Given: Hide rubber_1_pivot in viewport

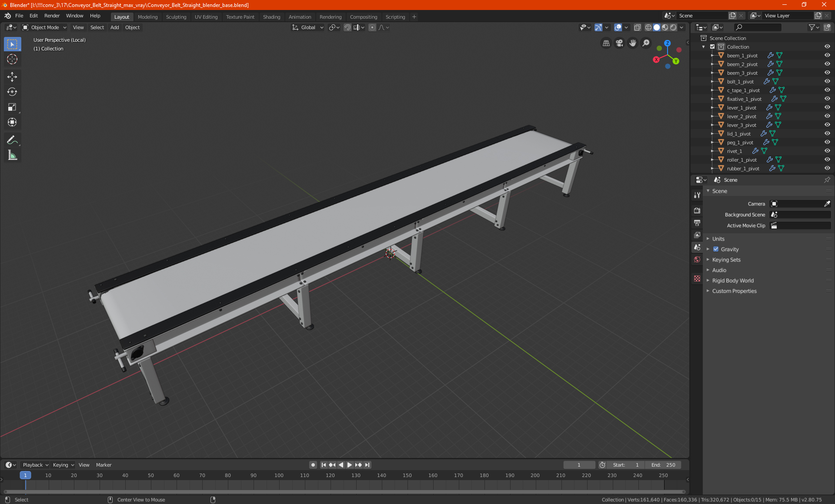Looking at the screenshot, I should coord(827,169).
